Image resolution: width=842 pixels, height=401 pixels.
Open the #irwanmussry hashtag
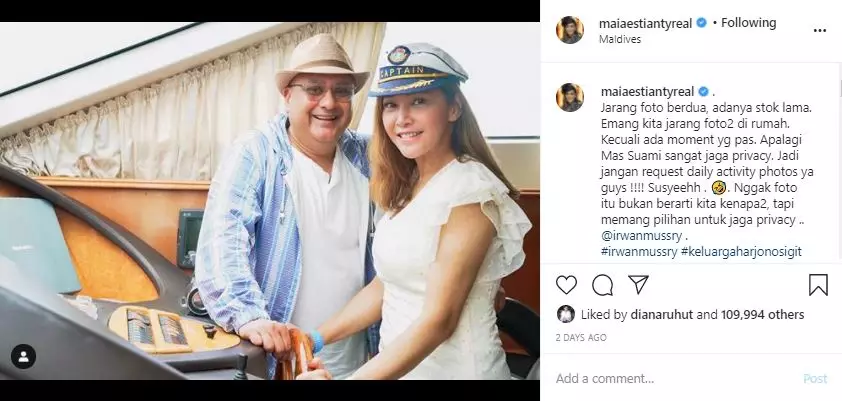[x=638, y=252]
